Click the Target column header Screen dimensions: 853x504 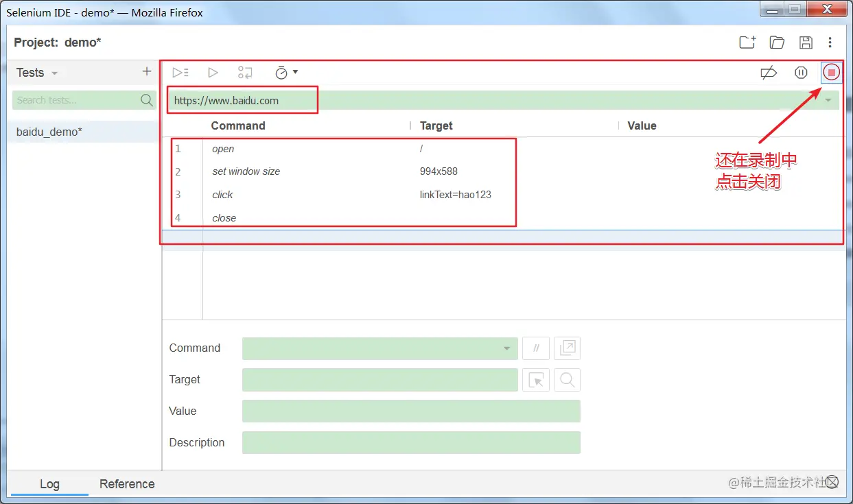(x=436, y=125)
